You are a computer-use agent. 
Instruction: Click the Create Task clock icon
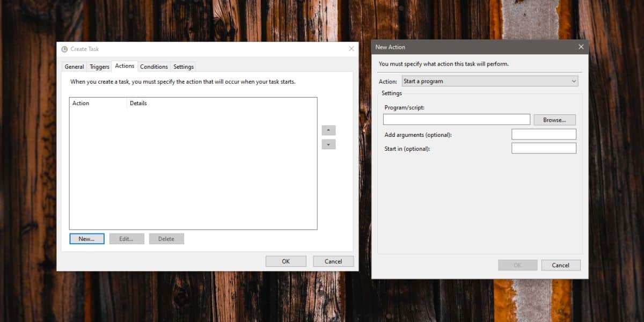[x=64, y=49]
